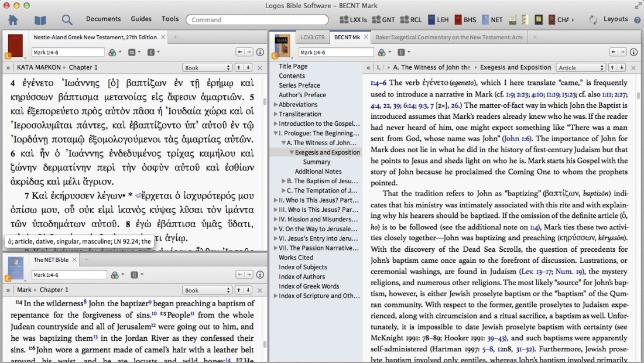Follow the John 1:6 reference link
The image size is (644, 363).
coord(519,139)
